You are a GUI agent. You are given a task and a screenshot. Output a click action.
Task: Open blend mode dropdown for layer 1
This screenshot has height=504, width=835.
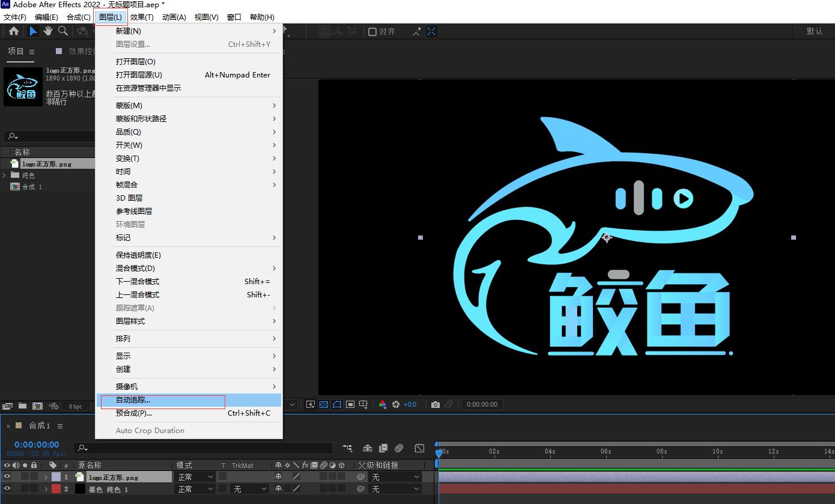(x=195, y=477)
